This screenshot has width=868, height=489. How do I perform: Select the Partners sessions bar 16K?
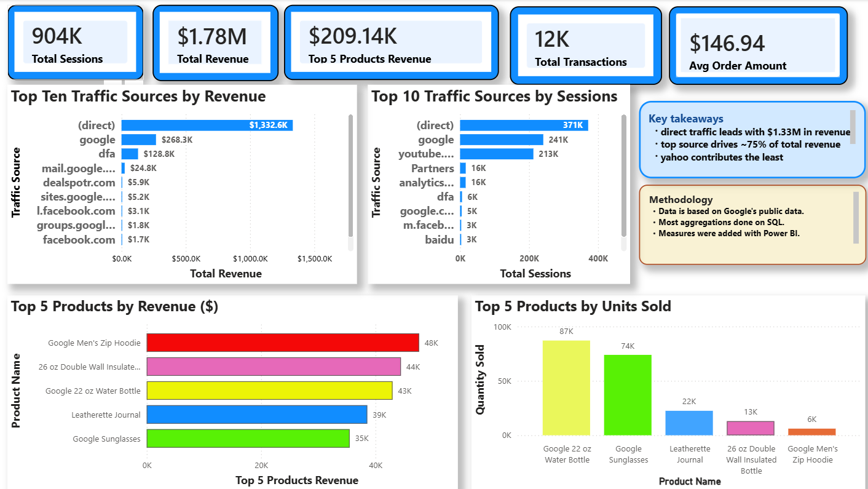463,168
